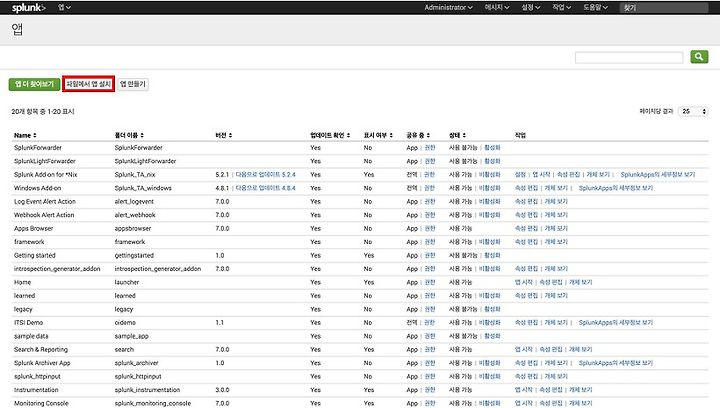This screenshot has height=408, width=720.
Task: Activate SplunkForwarder via 활성화 link
Action: 492,148
